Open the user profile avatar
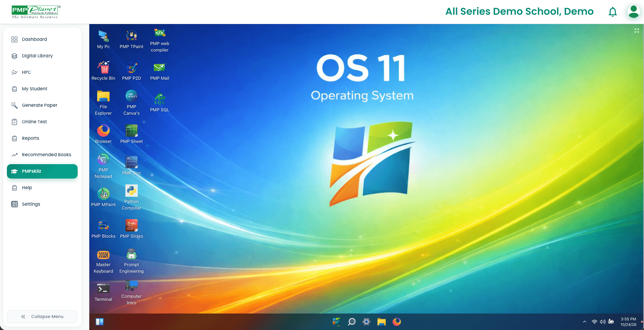The height and width of the screenshot is (330, 644). click(633, 12)
